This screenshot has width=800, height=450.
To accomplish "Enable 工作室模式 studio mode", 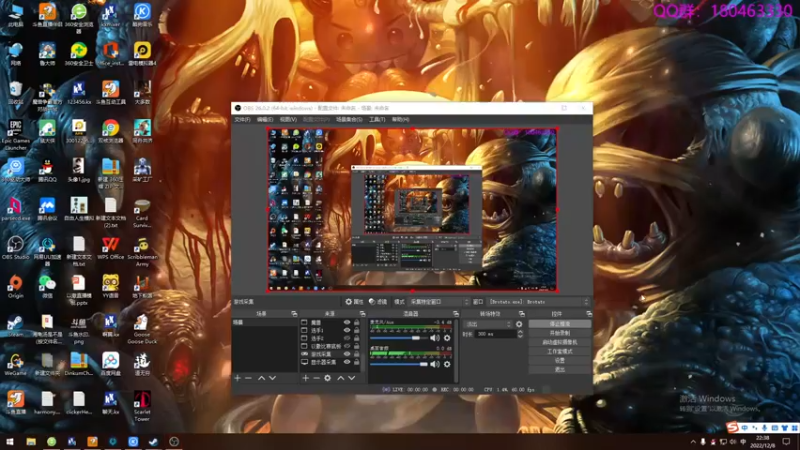I will (x=560, y=352).
